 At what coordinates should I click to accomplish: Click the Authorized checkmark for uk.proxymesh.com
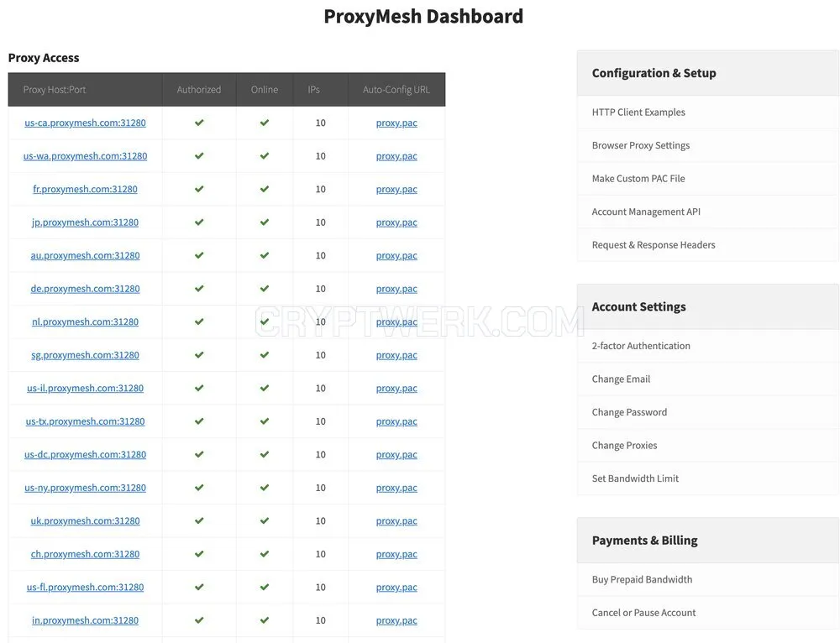click(199, 521)
